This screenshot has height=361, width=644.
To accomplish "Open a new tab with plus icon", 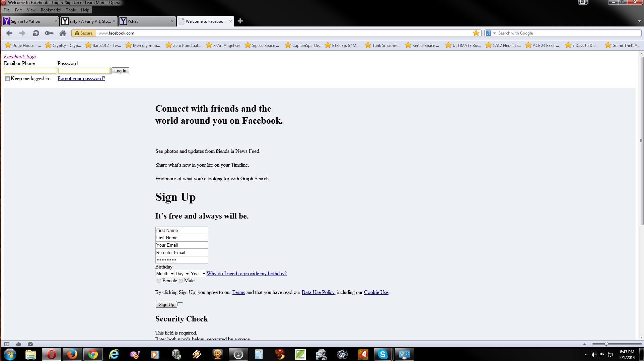I will point(240,21).
